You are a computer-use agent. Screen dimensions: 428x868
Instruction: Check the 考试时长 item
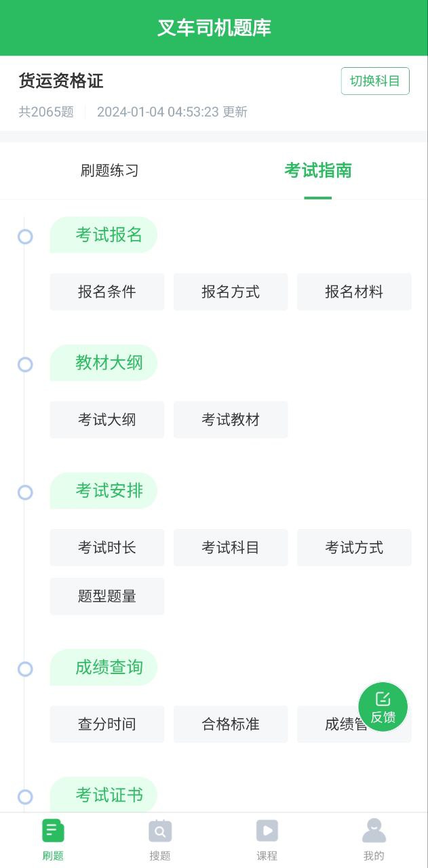click(x=107, y=547)
